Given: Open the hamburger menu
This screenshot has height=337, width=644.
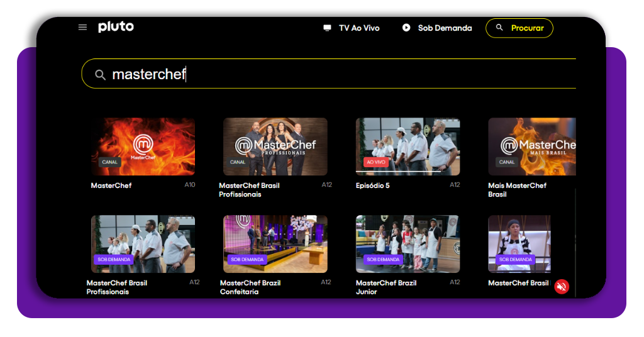Looking at the screenshot, I should [x=82, y=28].
